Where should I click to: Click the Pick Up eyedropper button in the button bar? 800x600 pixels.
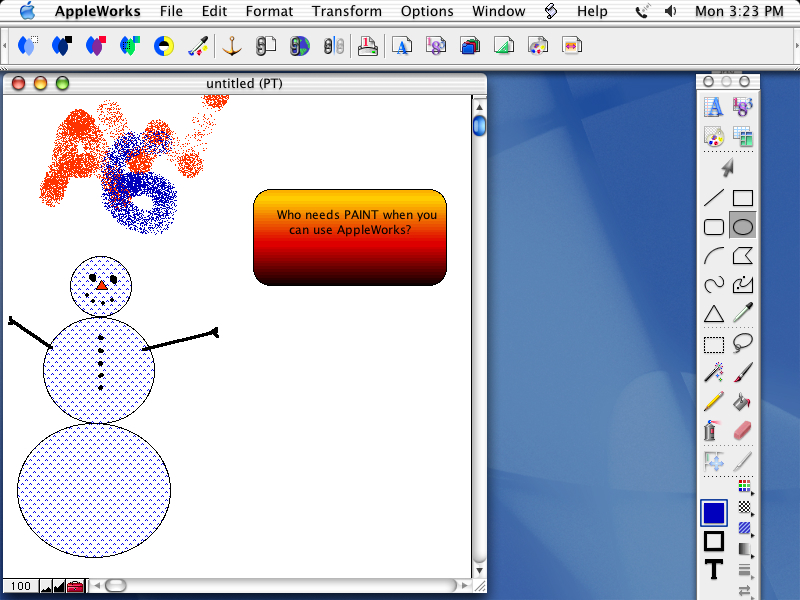[x=198, y=46]
